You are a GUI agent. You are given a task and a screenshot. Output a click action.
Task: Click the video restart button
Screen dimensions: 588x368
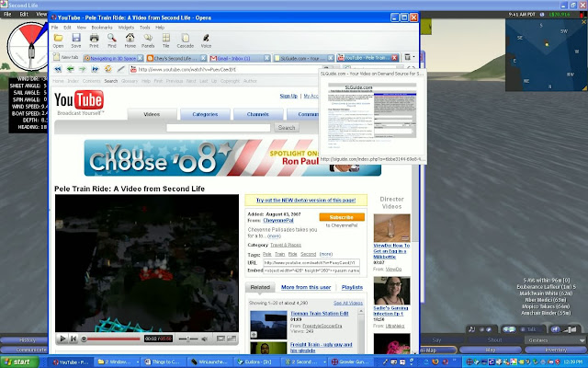point(73,339)
